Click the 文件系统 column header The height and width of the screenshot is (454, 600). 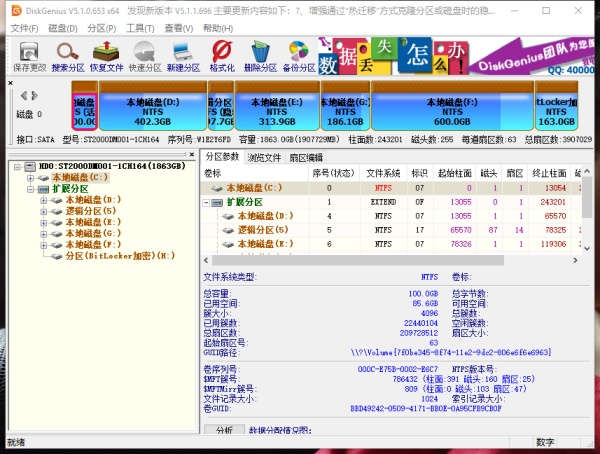[383, 173]
